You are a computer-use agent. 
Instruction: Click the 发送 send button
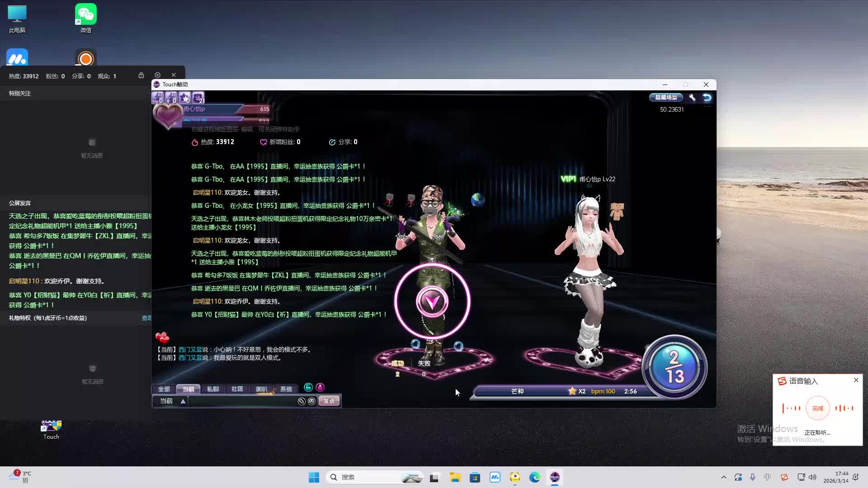pyautogui.click(x=329, y=401)
